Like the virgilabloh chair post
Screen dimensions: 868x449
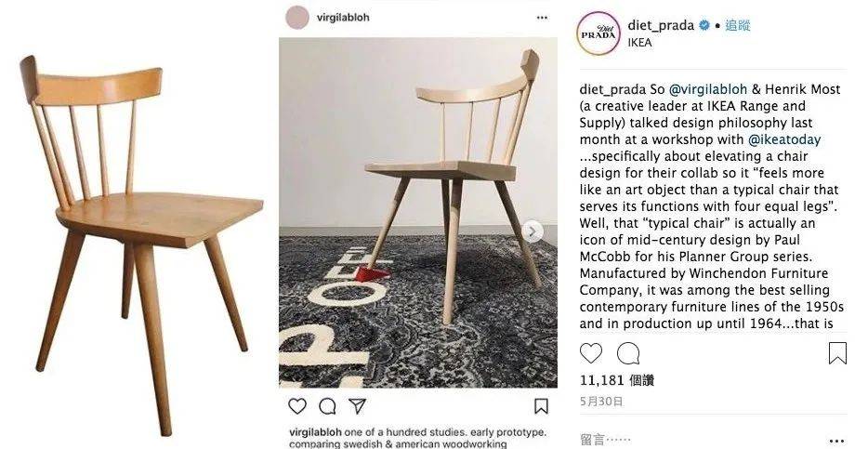coord(297,406)
